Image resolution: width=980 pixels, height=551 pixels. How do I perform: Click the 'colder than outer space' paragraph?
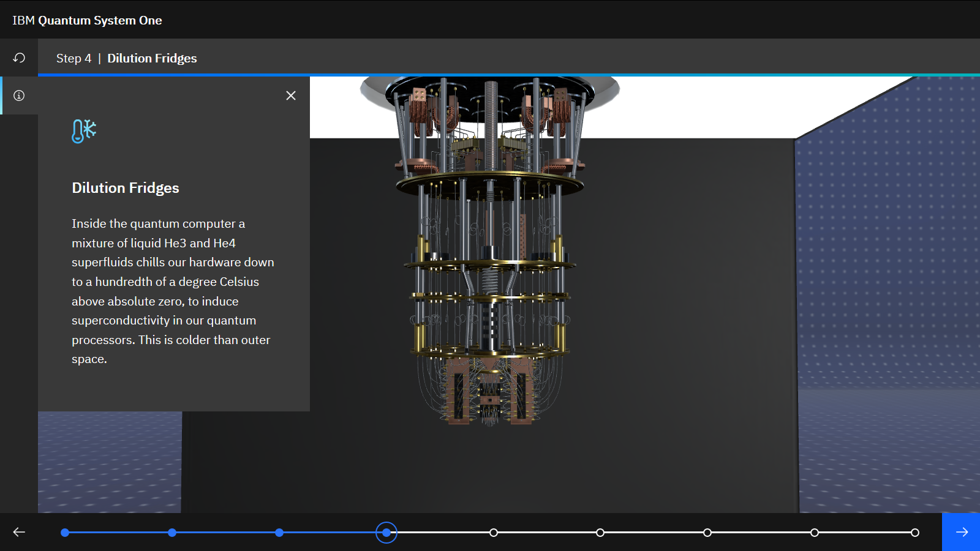(x=173, y=291)
